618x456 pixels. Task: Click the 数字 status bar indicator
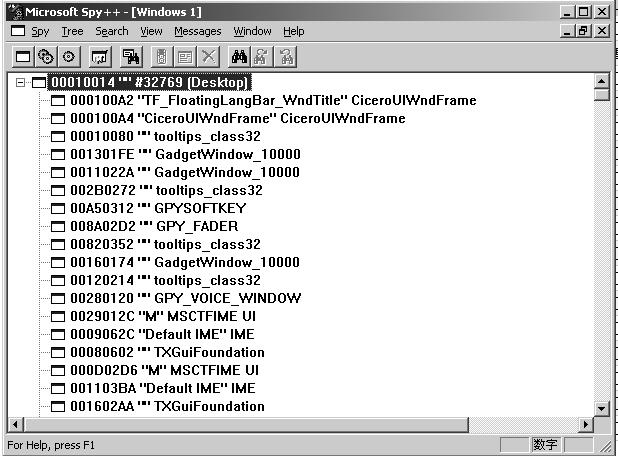pyautogui.click(x=545, y=445)
